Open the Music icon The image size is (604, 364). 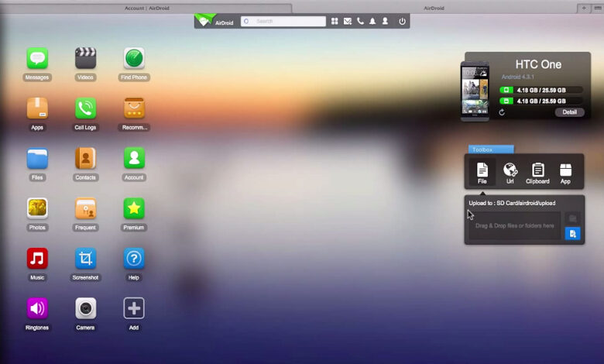37,258
